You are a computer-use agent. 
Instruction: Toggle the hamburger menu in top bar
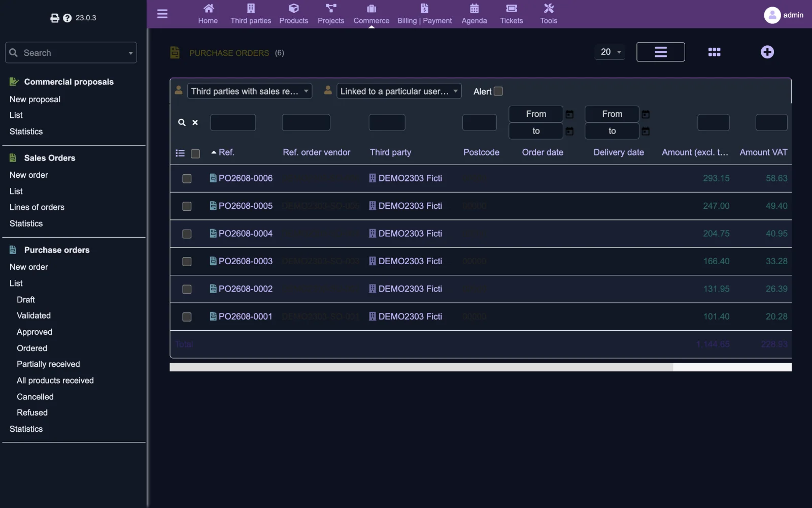162,14
